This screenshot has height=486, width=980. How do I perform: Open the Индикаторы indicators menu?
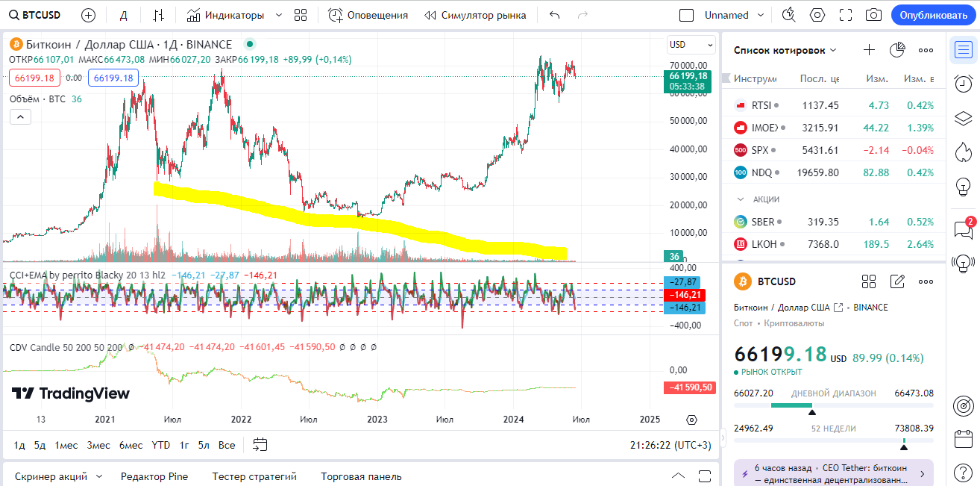coord(225,15)
